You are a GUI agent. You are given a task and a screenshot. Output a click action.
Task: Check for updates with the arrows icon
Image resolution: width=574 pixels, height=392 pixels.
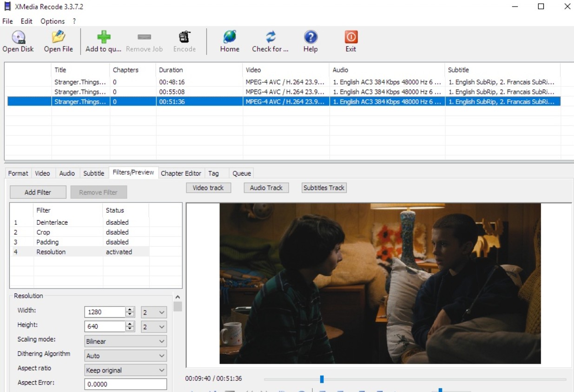click(271, 41)
